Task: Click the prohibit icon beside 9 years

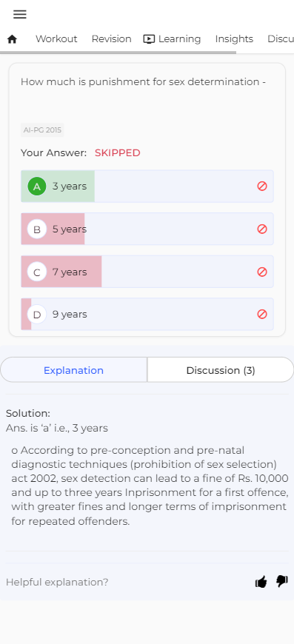Action: (x=262, y=314)
